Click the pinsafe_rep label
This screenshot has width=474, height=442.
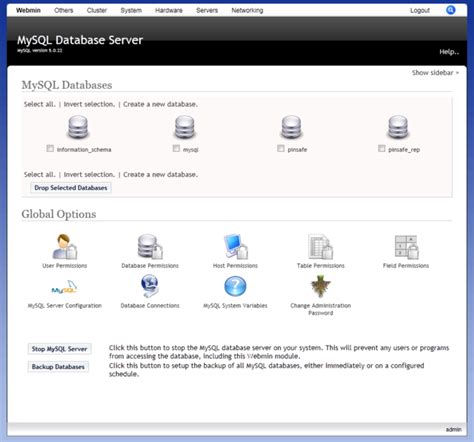(404, 150)
